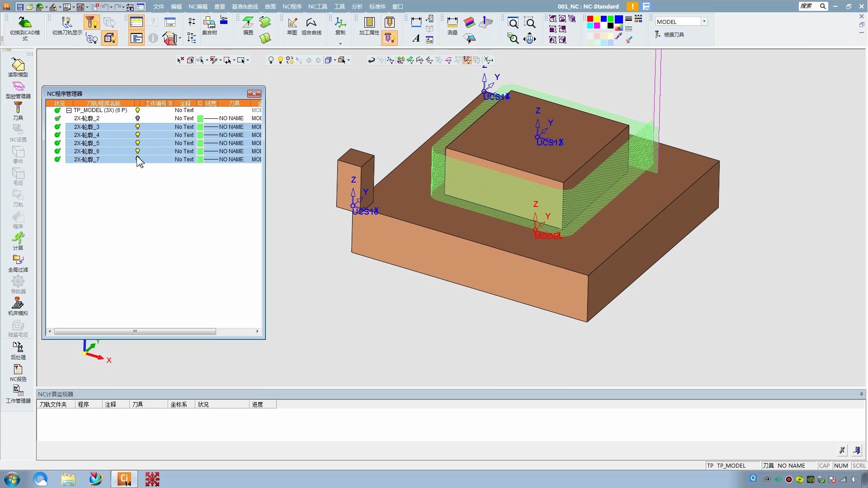This screenshot has width=868, height=488.
Task: Open the 刀具 tool in sidebar
Action: click(18, 110)
